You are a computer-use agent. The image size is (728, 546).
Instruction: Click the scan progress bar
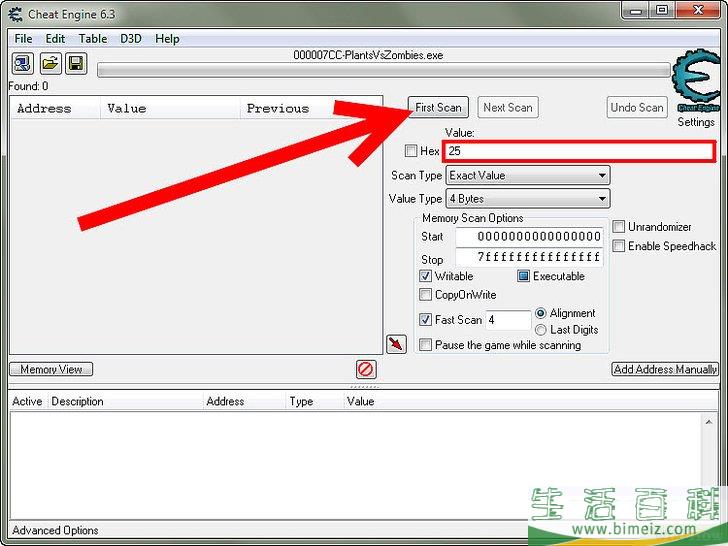coord(384,70)
